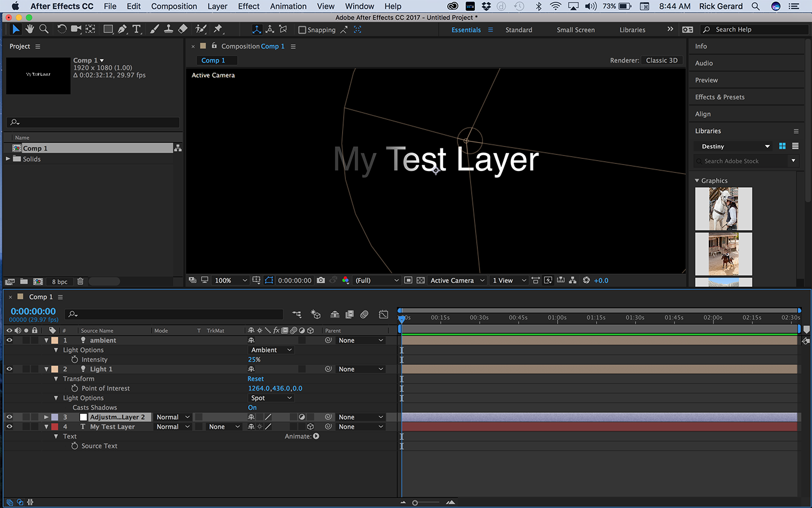Click the Local Axis Mode icon

[x=257, y=29]
